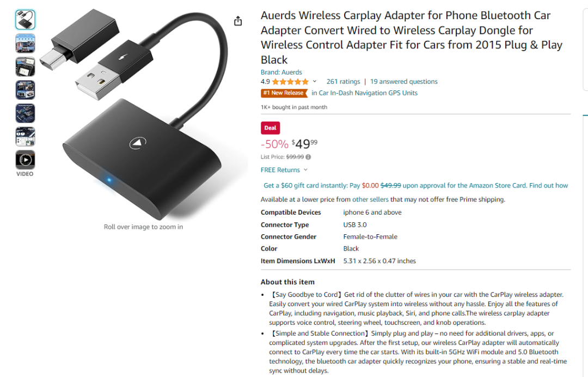Screen dimensions: 588x377
Task: Go to 19 answered questions
Action: 404,81
